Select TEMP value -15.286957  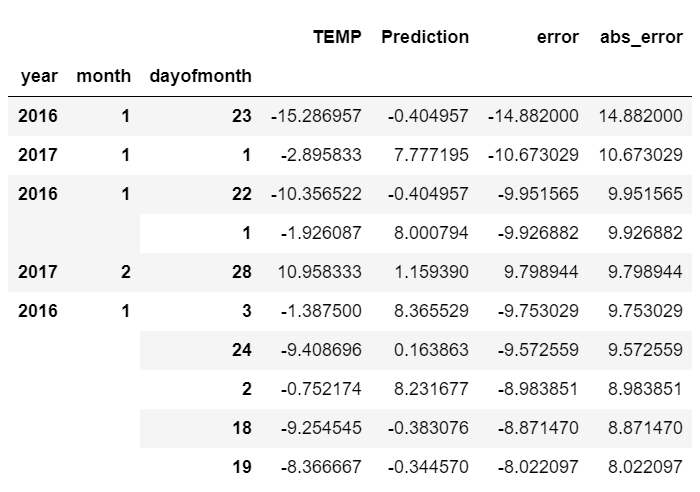tap(316, 116)
